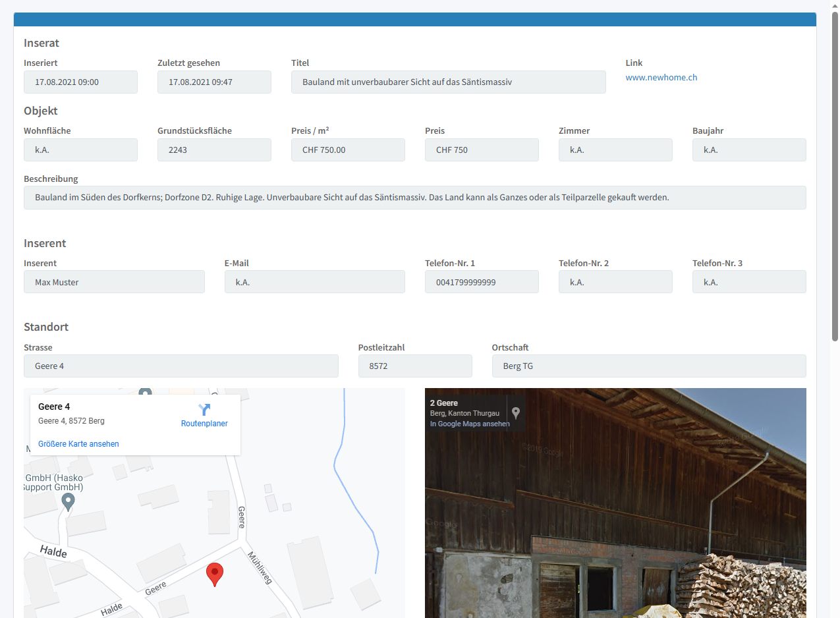The image size is (840, 618).
Task: Select the Telefon-Nr. 1 field
Action: [482, 282]
